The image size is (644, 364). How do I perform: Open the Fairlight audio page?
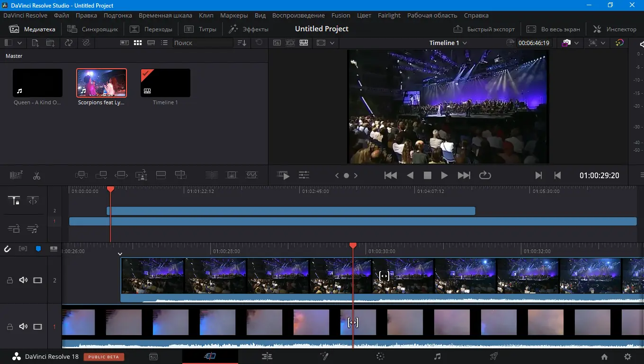point(437,356)
